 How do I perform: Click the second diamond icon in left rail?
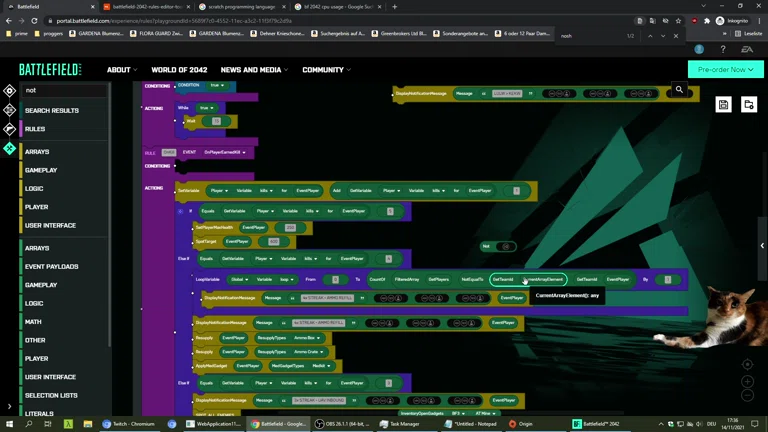9,110
